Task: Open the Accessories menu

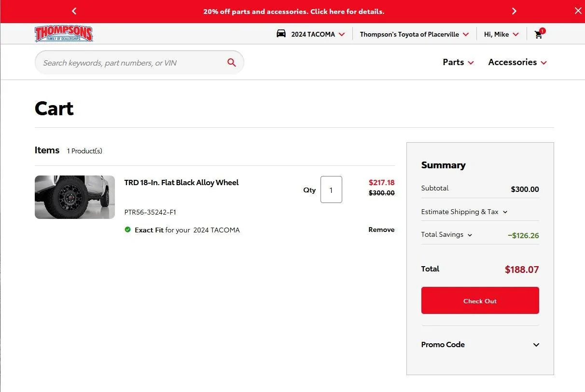Action: click(517, 62)
